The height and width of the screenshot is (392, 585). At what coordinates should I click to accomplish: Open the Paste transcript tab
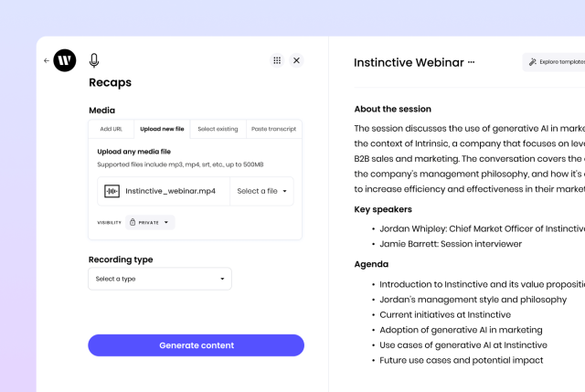click(x=274, y=129)
